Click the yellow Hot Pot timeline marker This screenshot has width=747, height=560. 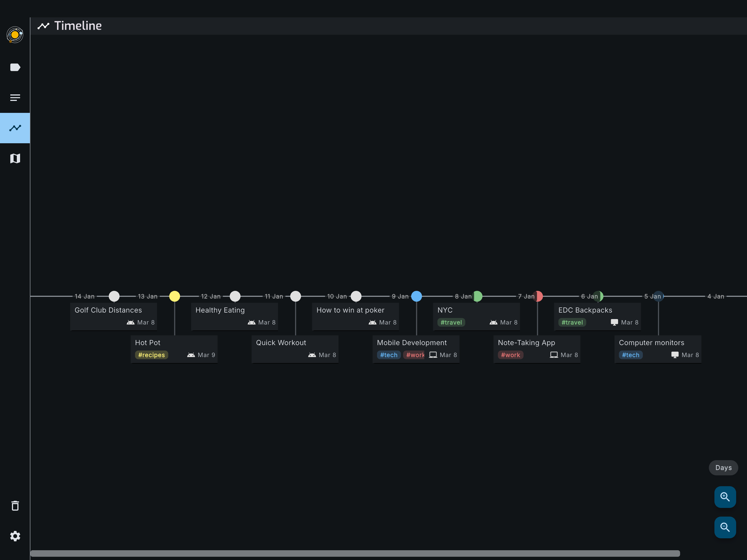point(175,296)
